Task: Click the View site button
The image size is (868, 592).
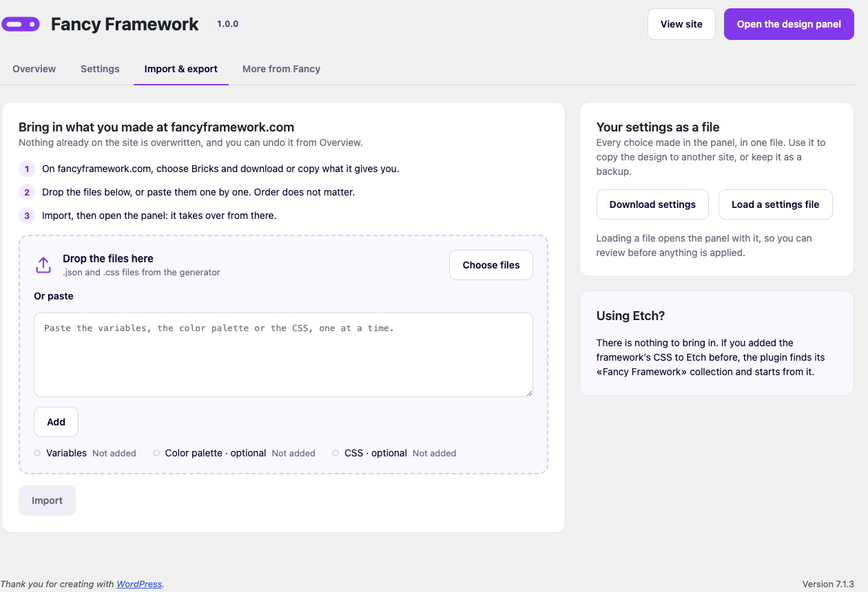Action: [681, 24]
